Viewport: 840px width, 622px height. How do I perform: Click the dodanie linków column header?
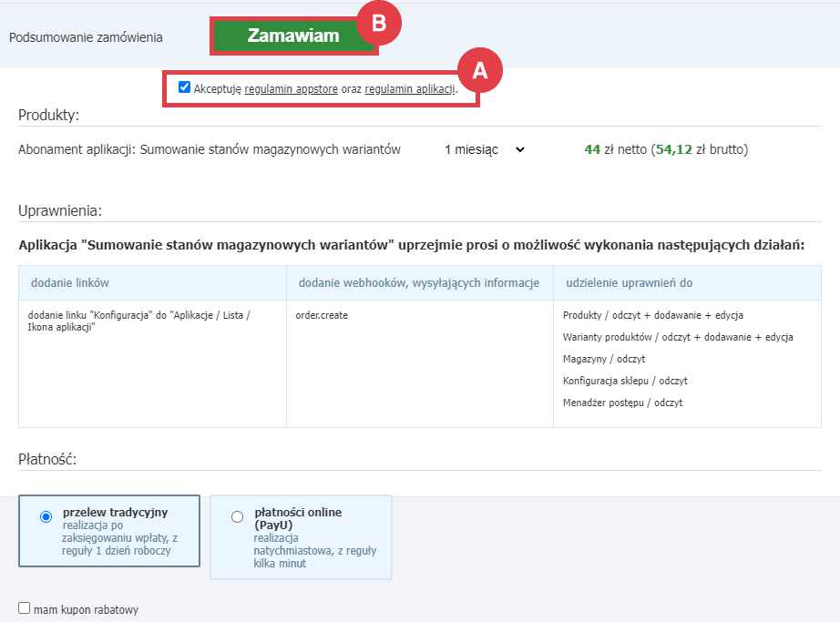click(69, 283)
